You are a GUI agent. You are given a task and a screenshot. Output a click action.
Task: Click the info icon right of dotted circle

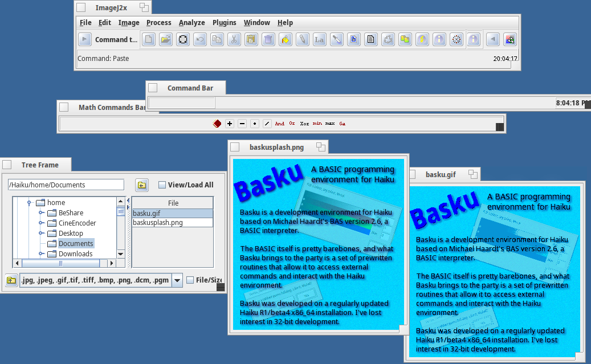(474, 39)
